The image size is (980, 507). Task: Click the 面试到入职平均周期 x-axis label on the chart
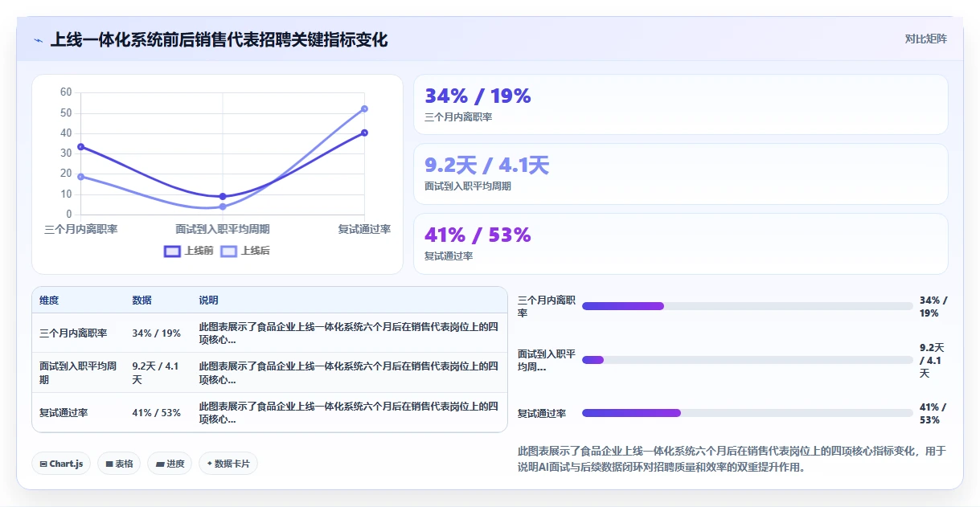tap(223, 229)
